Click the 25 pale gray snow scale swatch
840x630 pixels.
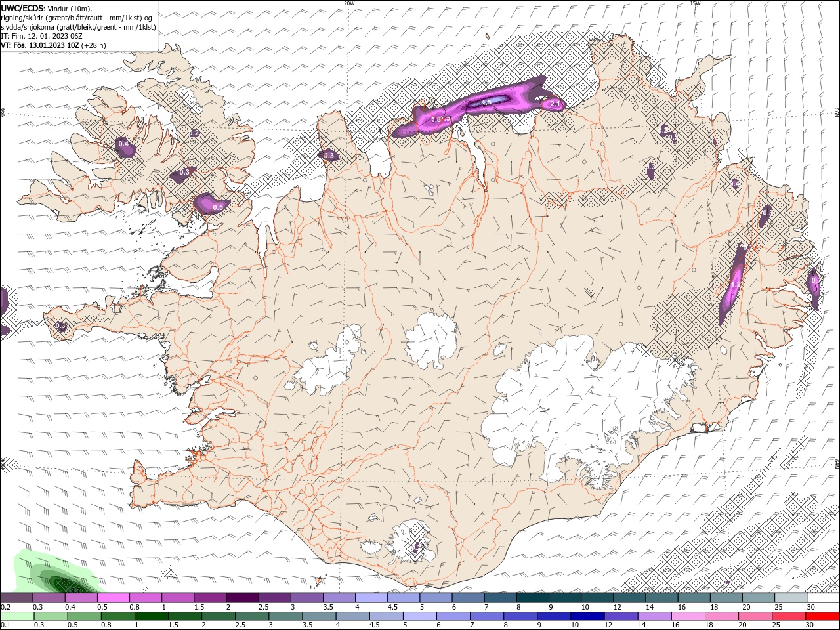(791, 597)
